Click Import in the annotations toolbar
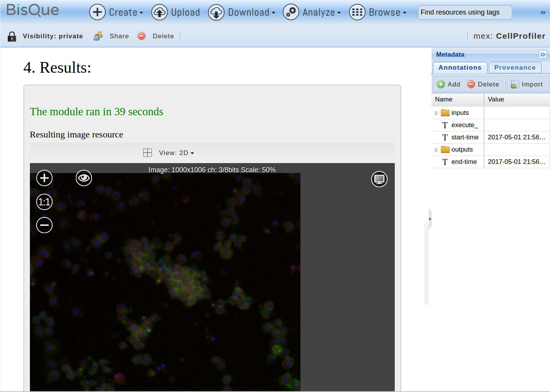Screen dimensions: 550x392 (x=527, y=84)
